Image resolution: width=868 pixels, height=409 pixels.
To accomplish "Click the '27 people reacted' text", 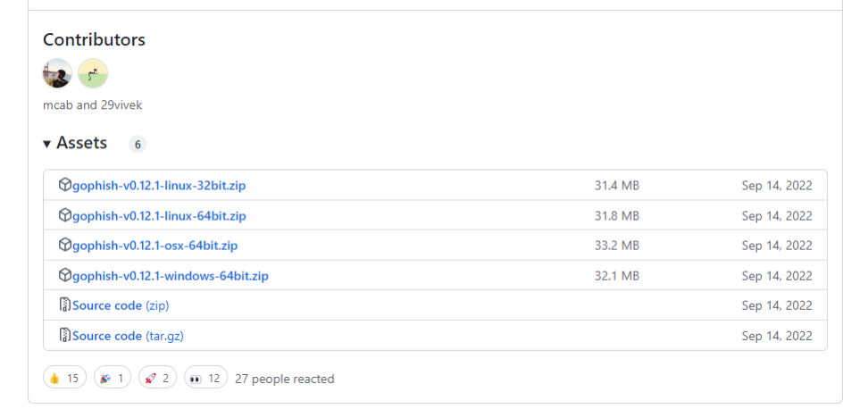I will coord(285,380).
